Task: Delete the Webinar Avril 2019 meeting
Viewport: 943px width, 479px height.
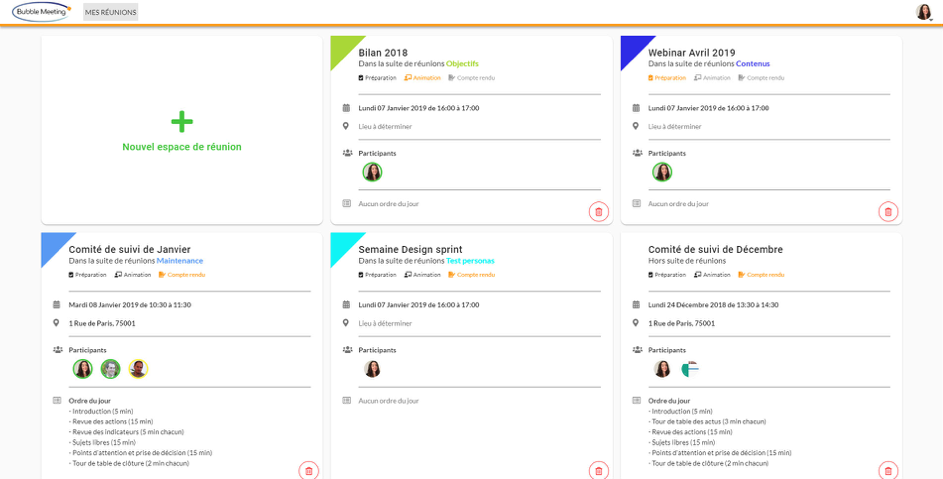Action: click(887, 211)
